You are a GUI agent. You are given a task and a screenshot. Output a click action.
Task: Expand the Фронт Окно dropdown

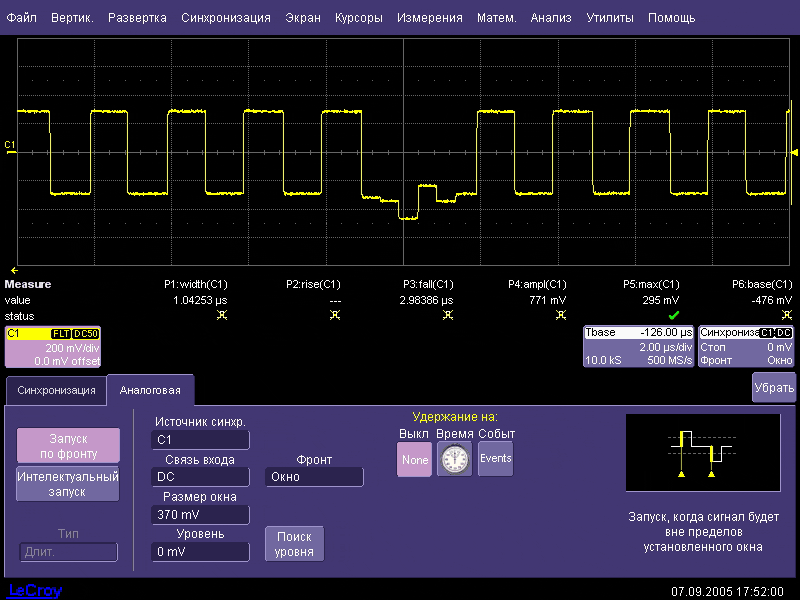tap(314, 477)
